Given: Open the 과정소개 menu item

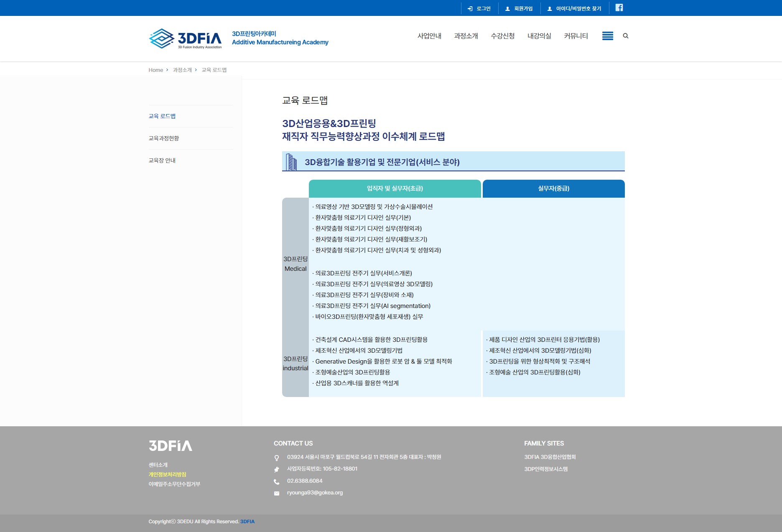Looking at the screenshot, I should (x=466, y=36).
